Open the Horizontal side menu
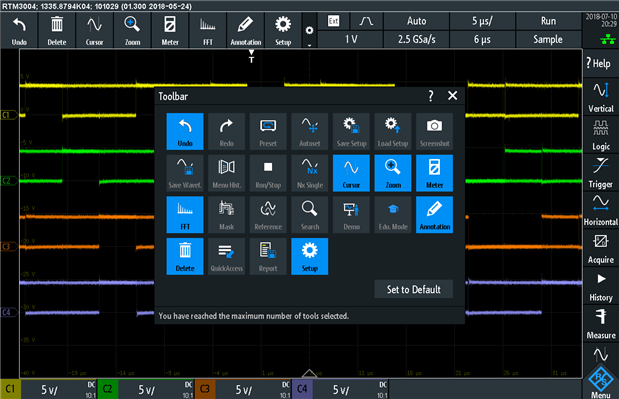Viewport: 619px width, 399px height. click(600, 210)
